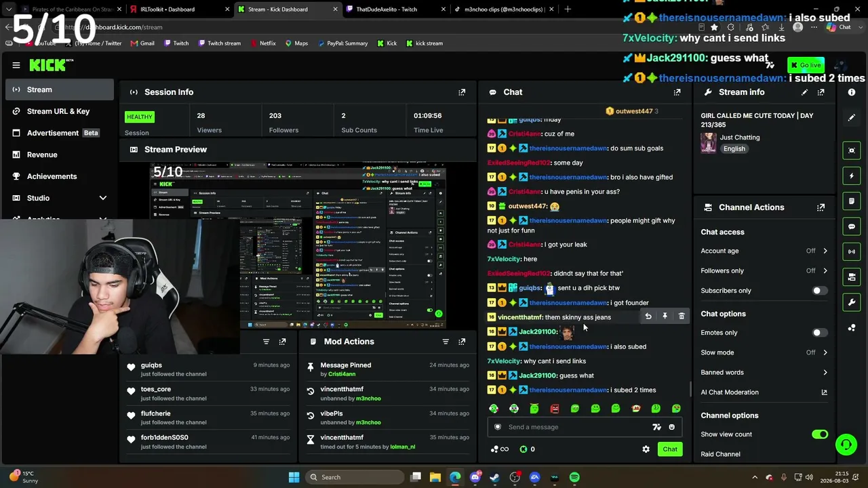Image resolution: width=868 pixels, height=488 pixels.
Task: Select the lightning bolt icon in right sidebar
Action: coord(852,176)
